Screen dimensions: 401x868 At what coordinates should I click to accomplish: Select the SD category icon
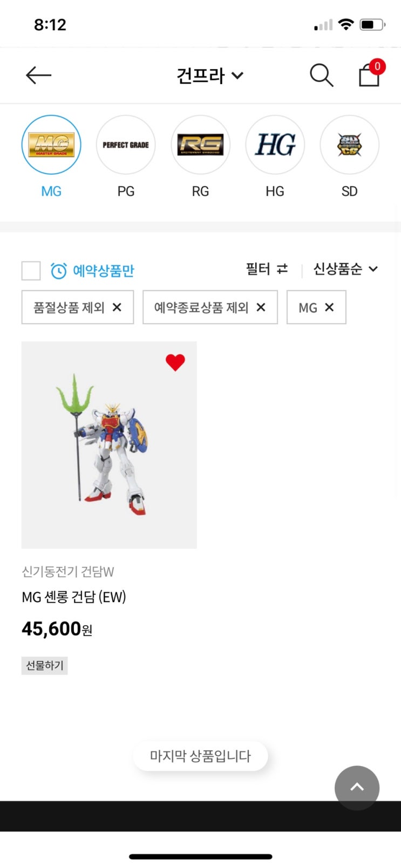click(349, 145)
